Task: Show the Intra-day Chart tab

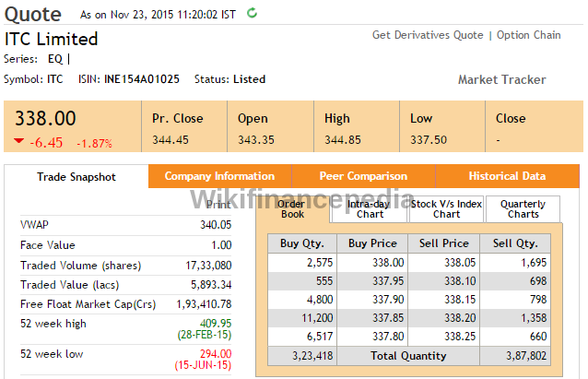Action: point(370,209)
